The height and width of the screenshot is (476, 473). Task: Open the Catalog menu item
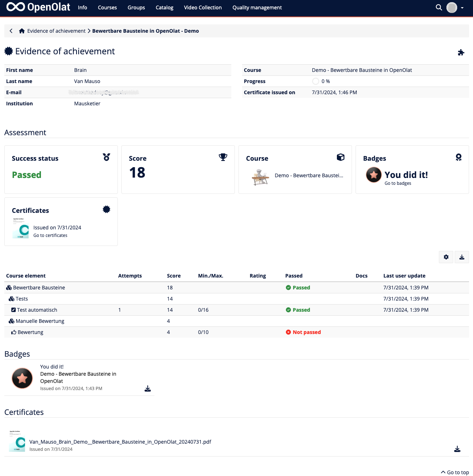click(x=164, y=8)
